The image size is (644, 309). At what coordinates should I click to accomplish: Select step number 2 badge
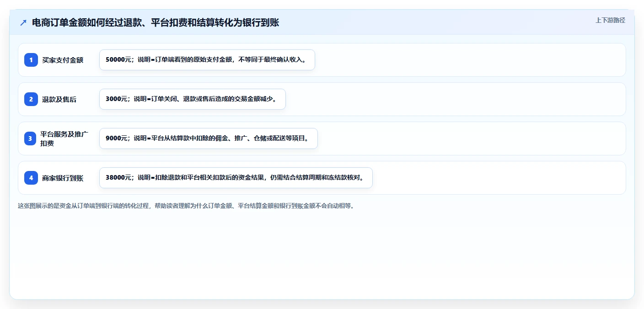tap(31, 99)
